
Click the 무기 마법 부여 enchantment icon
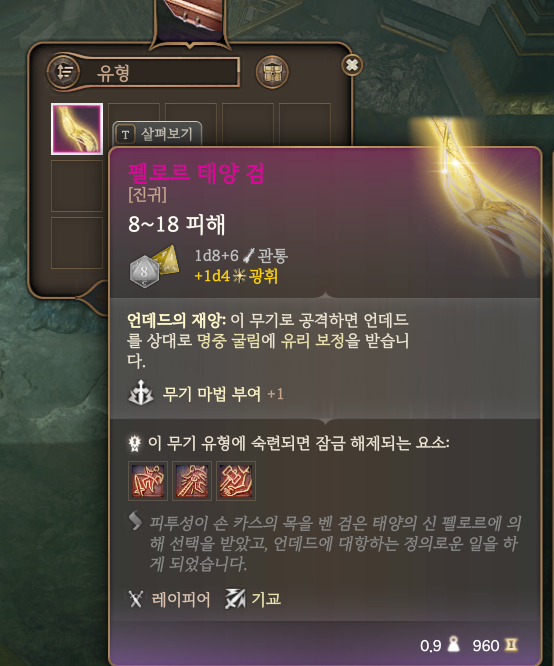(x=141, y=393)
